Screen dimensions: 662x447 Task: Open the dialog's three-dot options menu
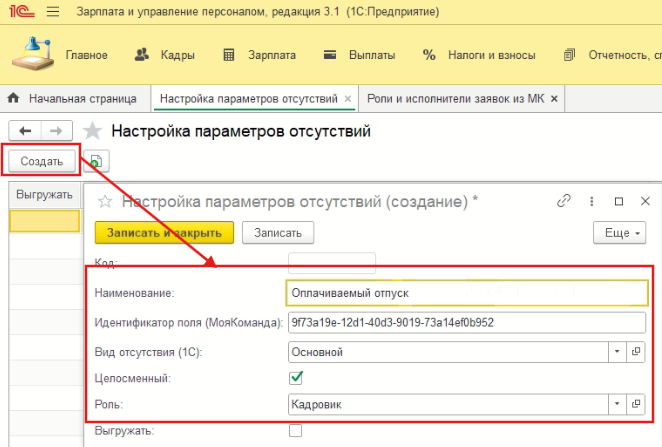(x=592, y=201)
